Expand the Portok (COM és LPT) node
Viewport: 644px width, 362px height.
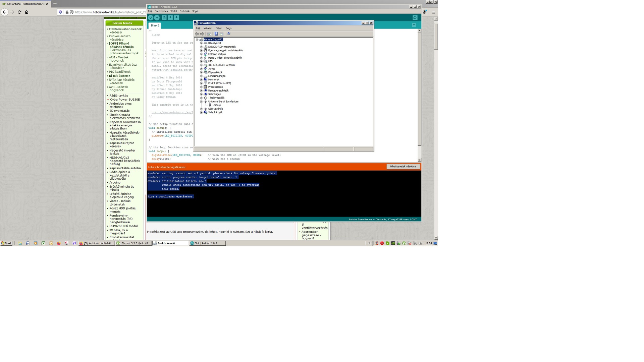click(x=201, y=83)
